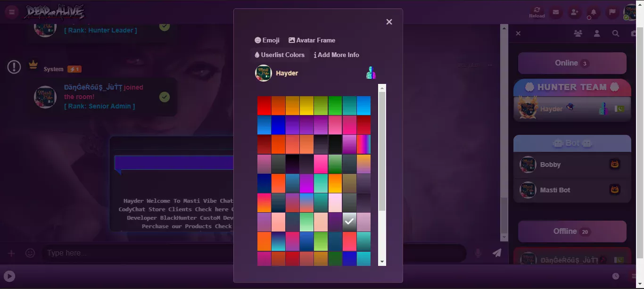Click Hayder's avatar in the dialog
The image size is (644, 289).
tap(264, 73)
